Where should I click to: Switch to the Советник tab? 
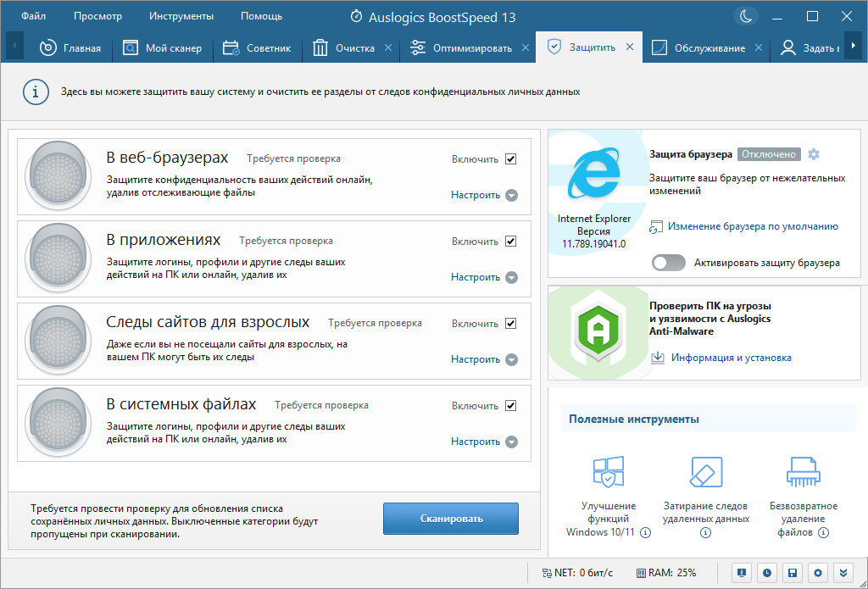257,48
